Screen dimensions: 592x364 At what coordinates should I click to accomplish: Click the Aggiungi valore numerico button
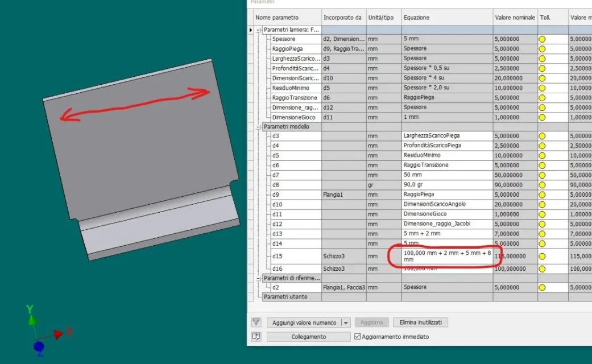(304, 322)
